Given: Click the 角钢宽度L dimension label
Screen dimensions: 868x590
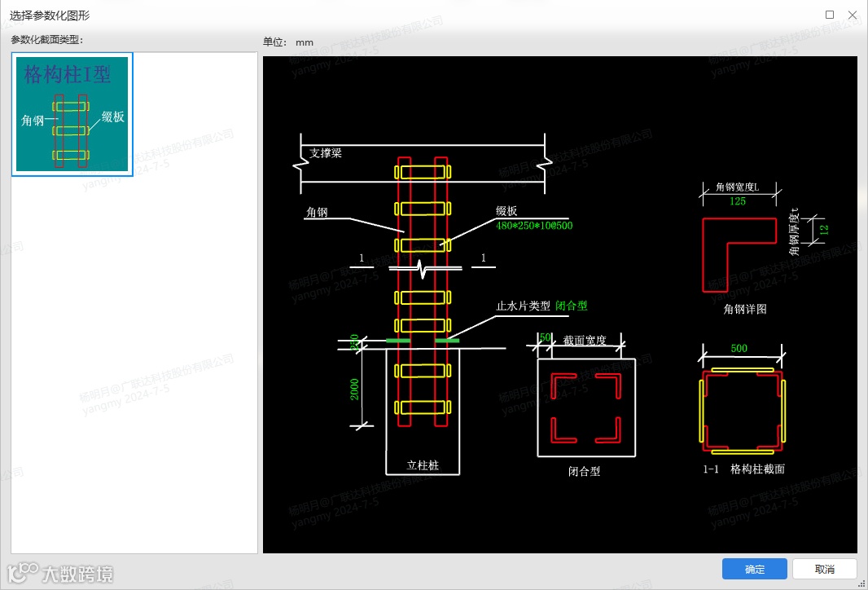Looking at the screenshot, I should click(x=738, y=187).
